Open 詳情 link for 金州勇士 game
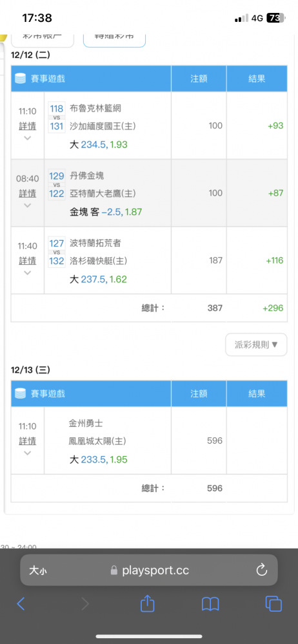Screen dimensions: 298x644 (x=28, y=441)
